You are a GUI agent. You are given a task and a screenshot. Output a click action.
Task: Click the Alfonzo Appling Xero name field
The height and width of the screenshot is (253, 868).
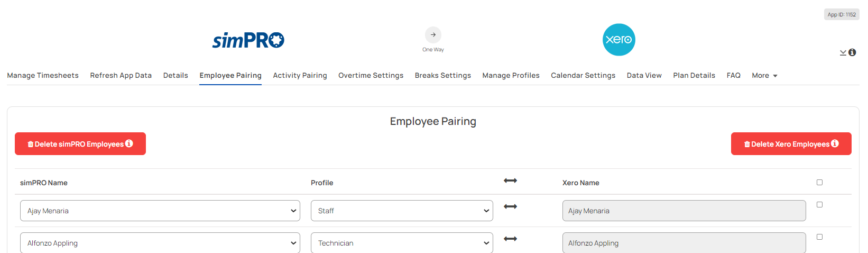pyautogui.click(x=684, y=243)
